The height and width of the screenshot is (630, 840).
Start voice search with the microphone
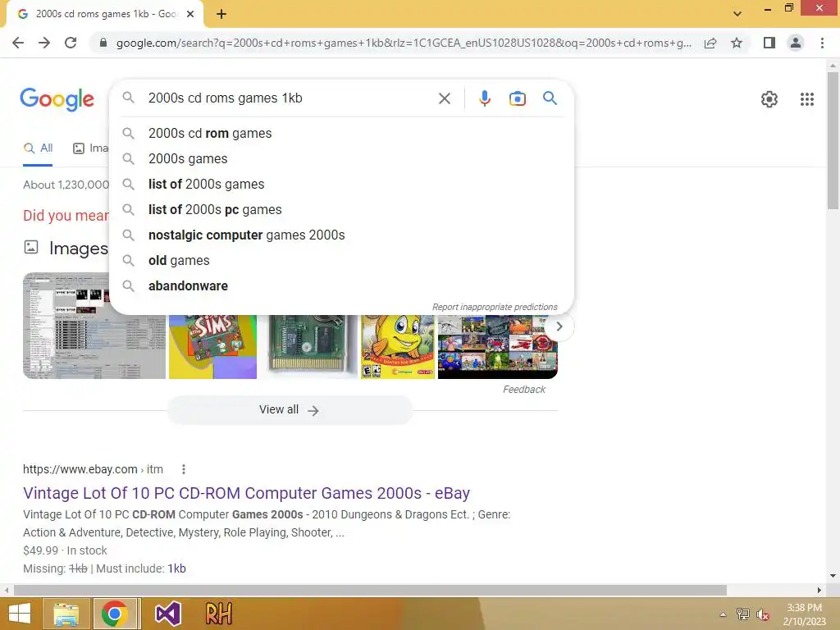[485, 98]
